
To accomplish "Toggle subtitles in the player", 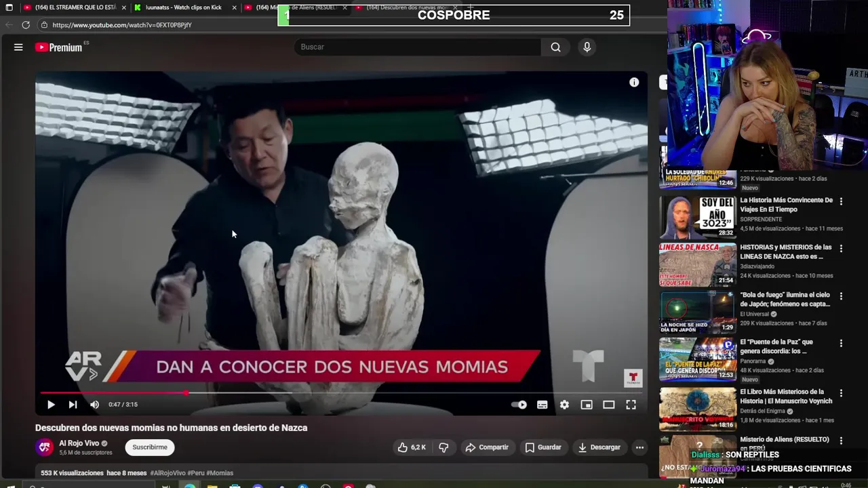I will coord(542,405).
